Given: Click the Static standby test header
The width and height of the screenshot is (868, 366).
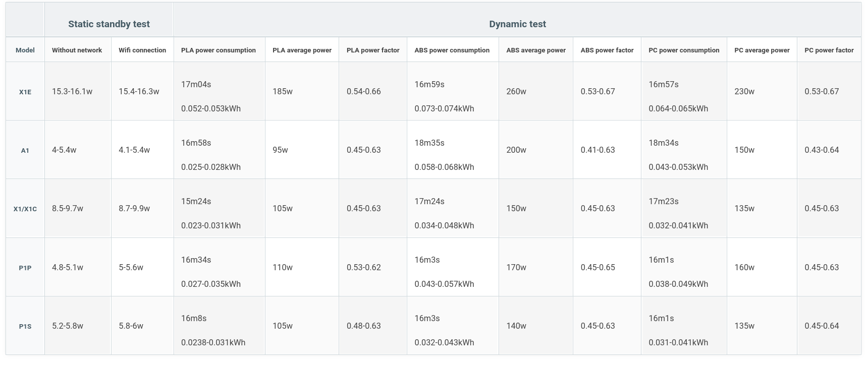Looking at the screenshot, I should tap(109, 24).
